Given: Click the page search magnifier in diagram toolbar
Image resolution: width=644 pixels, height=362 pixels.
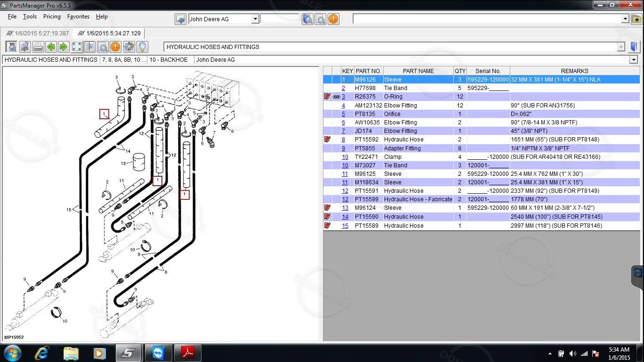Looking at the screenshot, I should (103, 47).
